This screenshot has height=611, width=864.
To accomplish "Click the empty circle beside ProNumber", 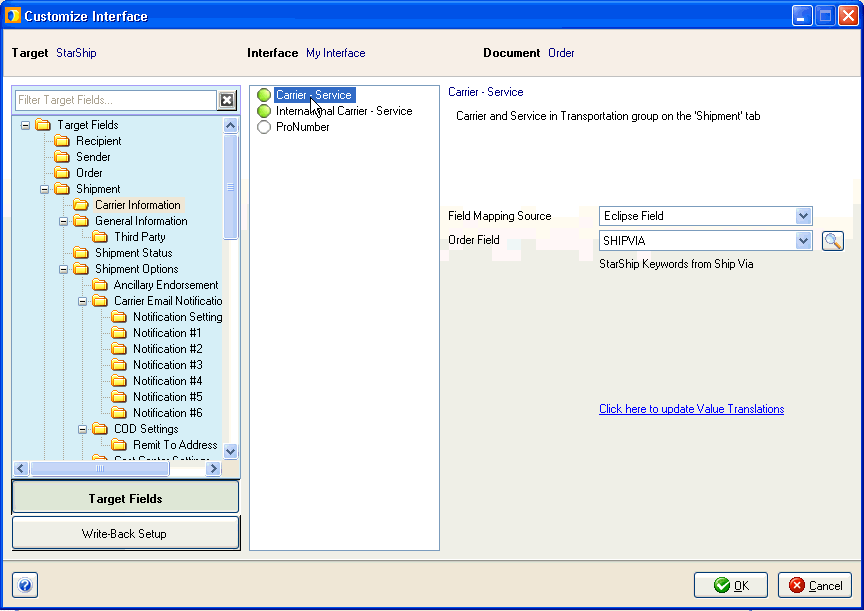I will click(x=264, y=127).
